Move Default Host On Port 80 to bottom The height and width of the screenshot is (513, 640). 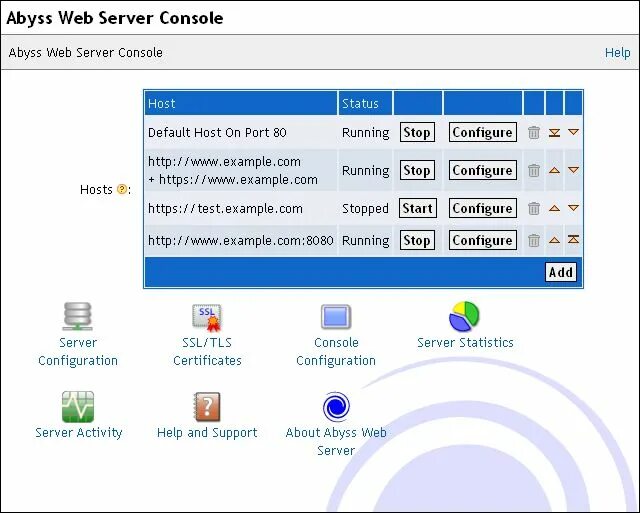pyautogui.click(x=554, y=132)
